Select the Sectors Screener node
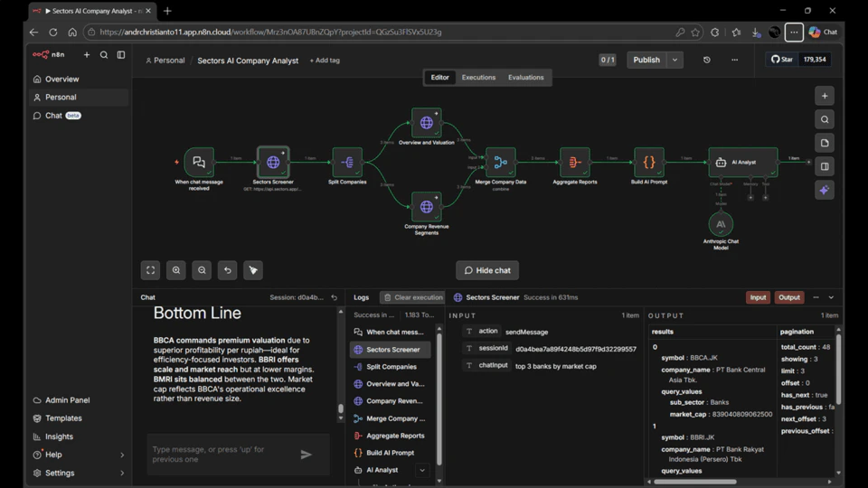This screenshot has height=488, width=868. point(273,162)
